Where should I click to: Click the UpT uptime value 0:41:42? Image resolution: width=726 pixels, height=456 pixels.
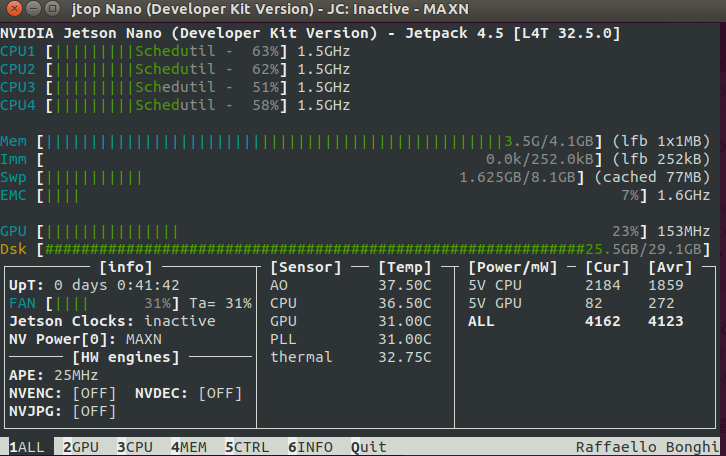point(148,286)
